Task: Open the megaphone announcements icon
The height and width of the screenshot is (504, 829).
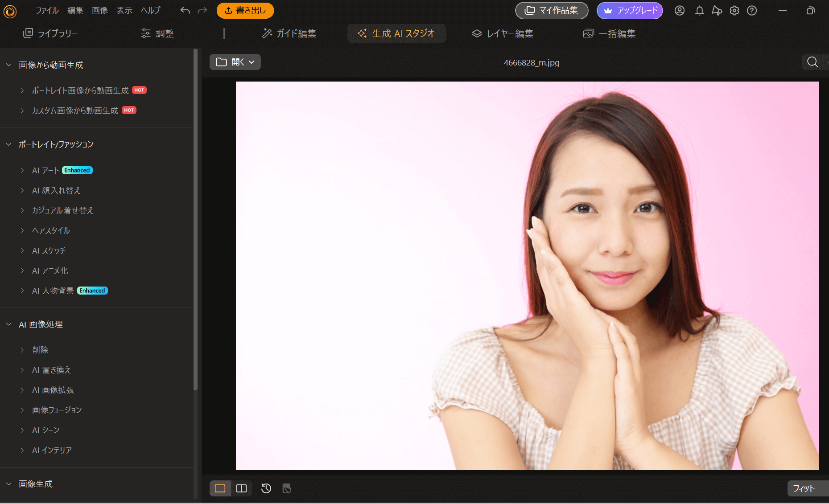Action: [717, 10]
